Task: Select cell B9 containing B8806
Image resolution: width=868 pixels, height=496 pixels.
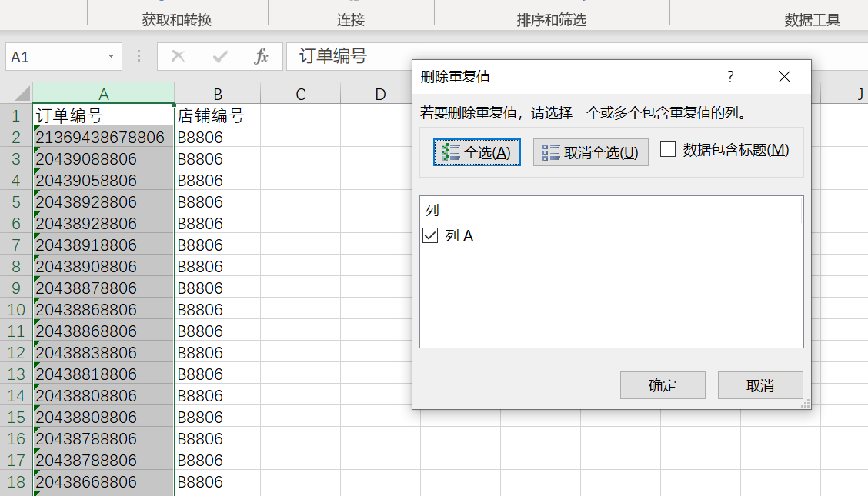Action: pyautogui.click(x=218, y=288)
